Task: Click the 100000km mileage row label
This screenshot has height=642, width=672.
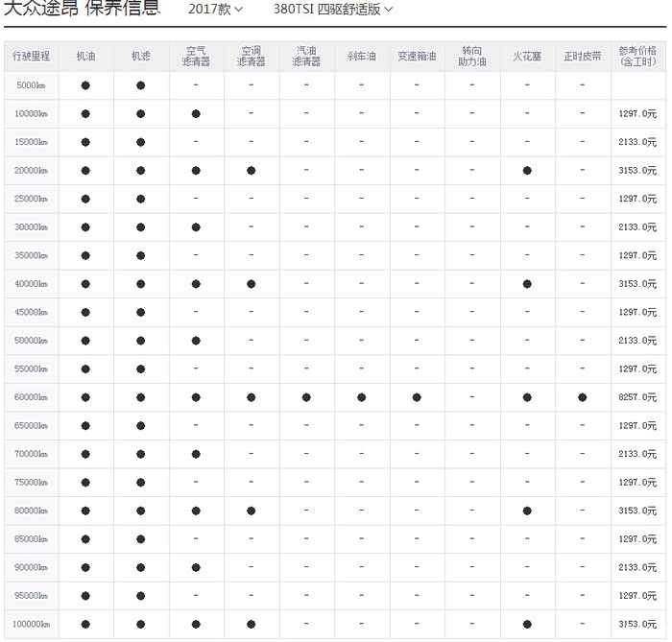Action: point(31,624)
